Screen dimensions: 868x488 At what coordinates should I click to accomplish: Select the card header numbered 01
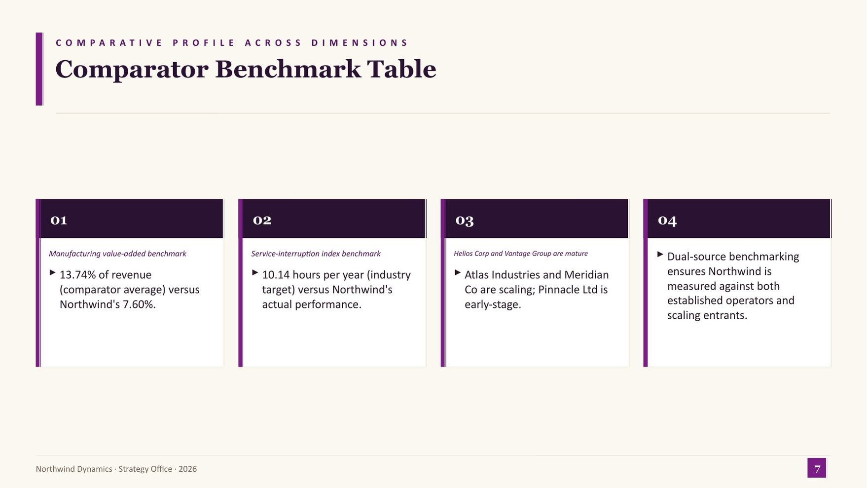pos(130,219)
